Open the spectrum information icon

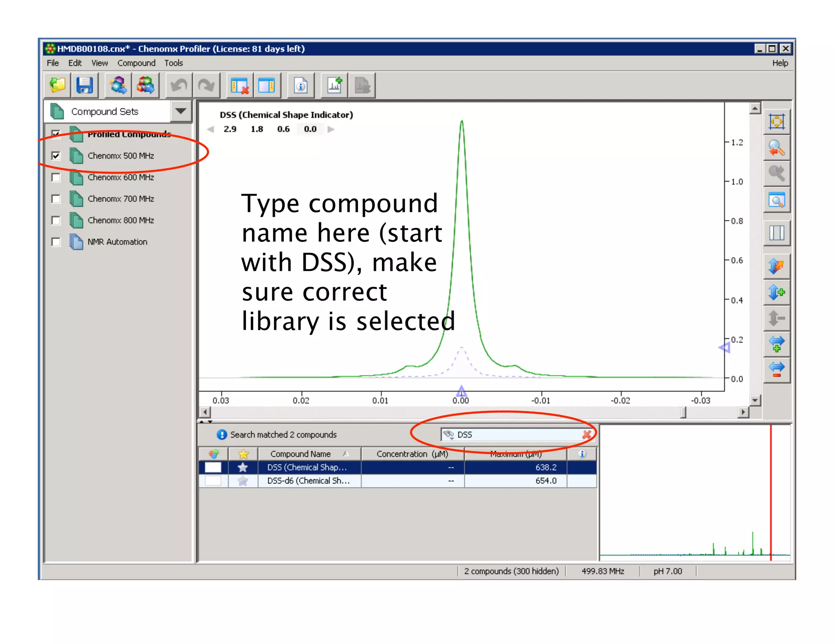point(301,85)
